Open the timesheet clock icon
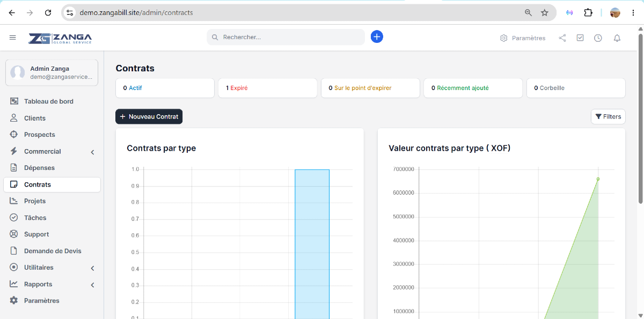Viewport: 644px width, 319px height. [598, 38]
